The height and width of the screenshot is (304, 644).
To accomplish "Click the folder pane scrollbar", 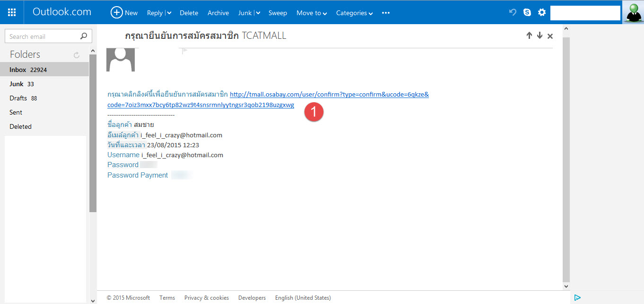I will click(x=93, y=133).
